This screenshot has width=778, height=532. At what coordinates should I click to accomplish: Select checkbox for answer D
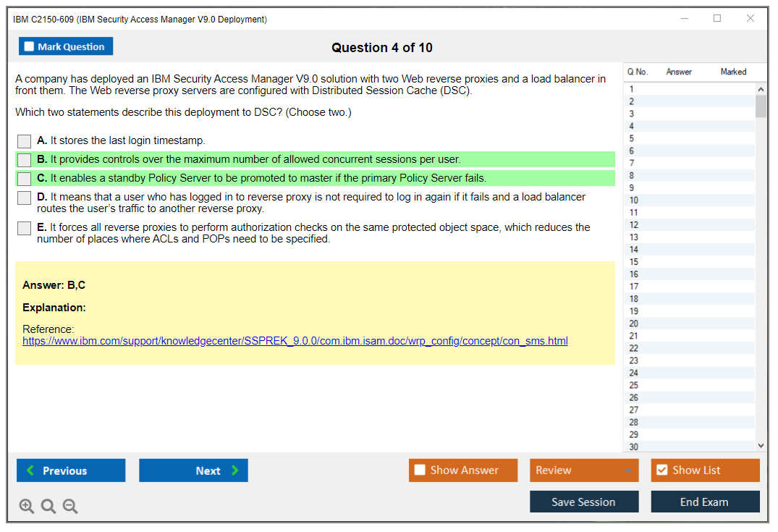point(25,198)
